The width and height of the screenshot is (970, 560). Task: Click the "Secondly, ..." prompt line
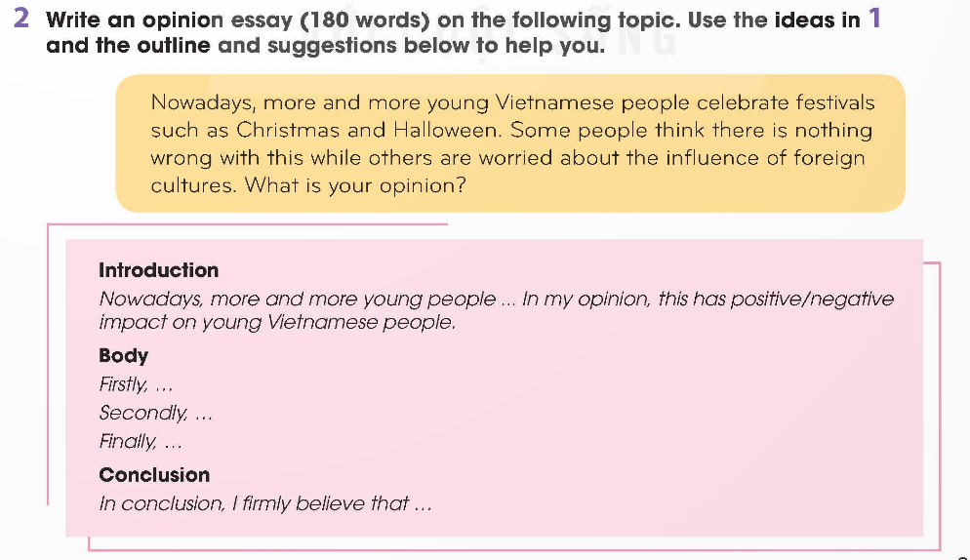pos(156,413)
